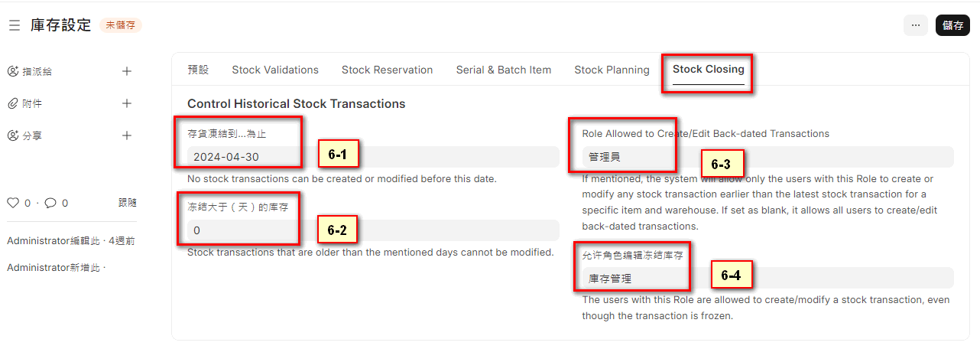The image size is (980, 349).
Task: Open the three-dots more options menu
Action: pyautogui.click(x=915, y=25)
